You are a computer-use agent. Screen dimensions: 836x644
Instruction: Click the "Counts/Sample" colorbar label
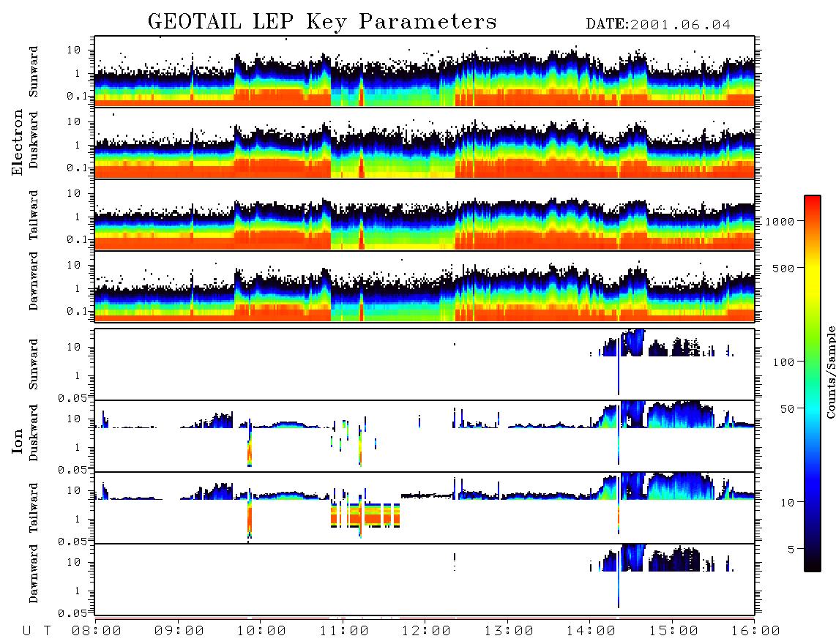click(830, 372)
